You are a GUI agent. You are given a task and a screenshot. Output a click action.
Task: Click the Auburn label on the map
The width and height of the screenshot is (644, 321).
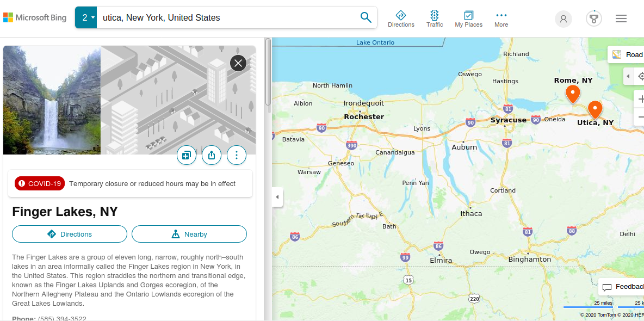(464, 147)
